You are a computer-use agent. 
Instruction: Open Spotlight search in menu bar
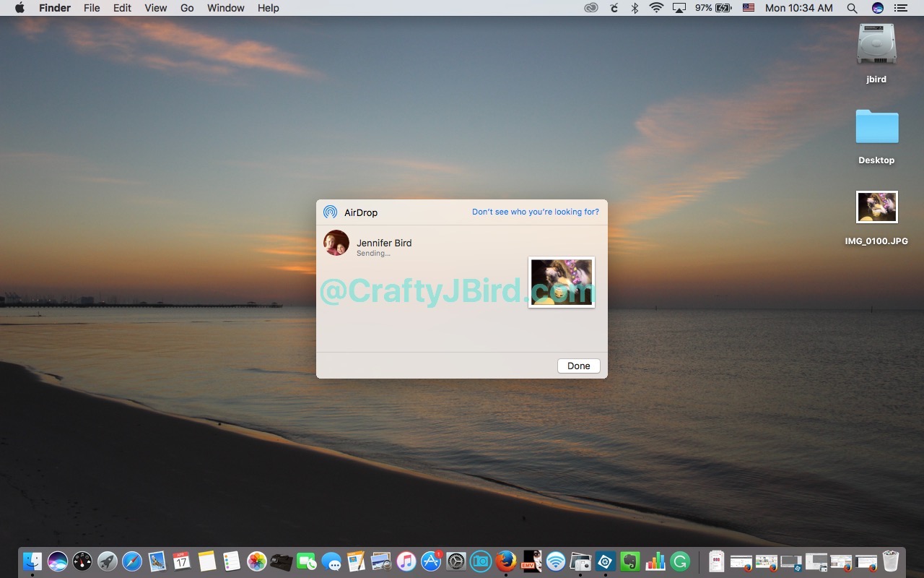pyautogui.click(x=852, y=8)
